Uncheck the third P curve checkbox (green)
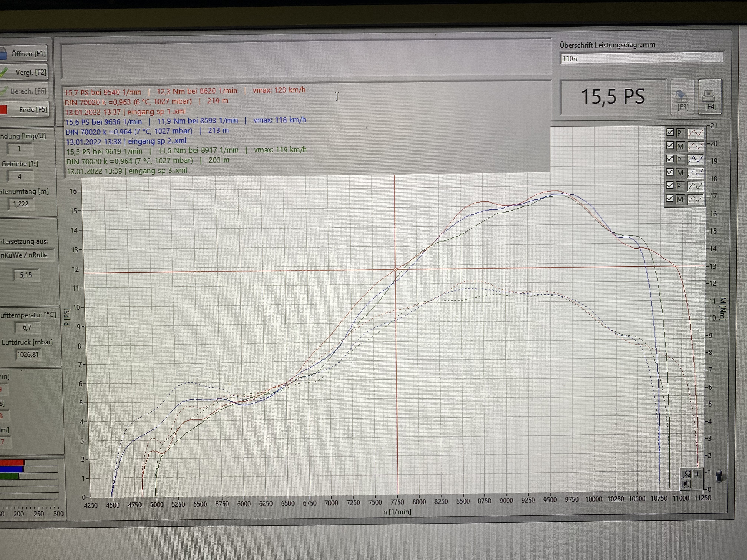Viewport: 747px width, 560px height. [x=670, y=185]
